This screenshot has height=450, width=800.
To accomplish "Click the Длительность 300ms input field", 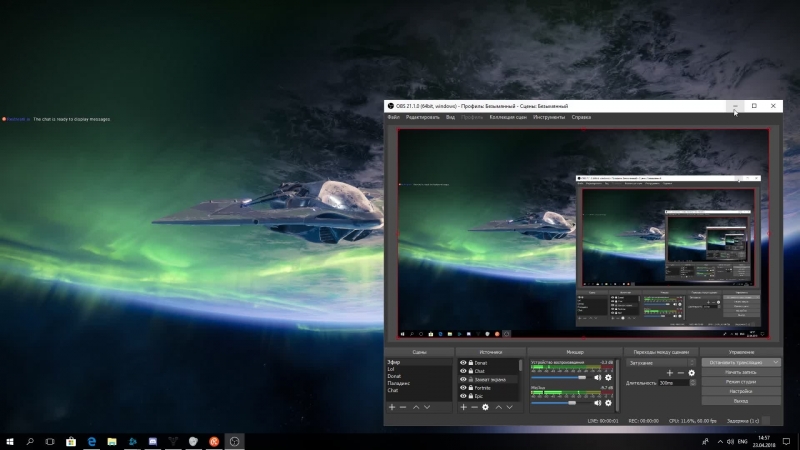I will (x=673, y=383).
